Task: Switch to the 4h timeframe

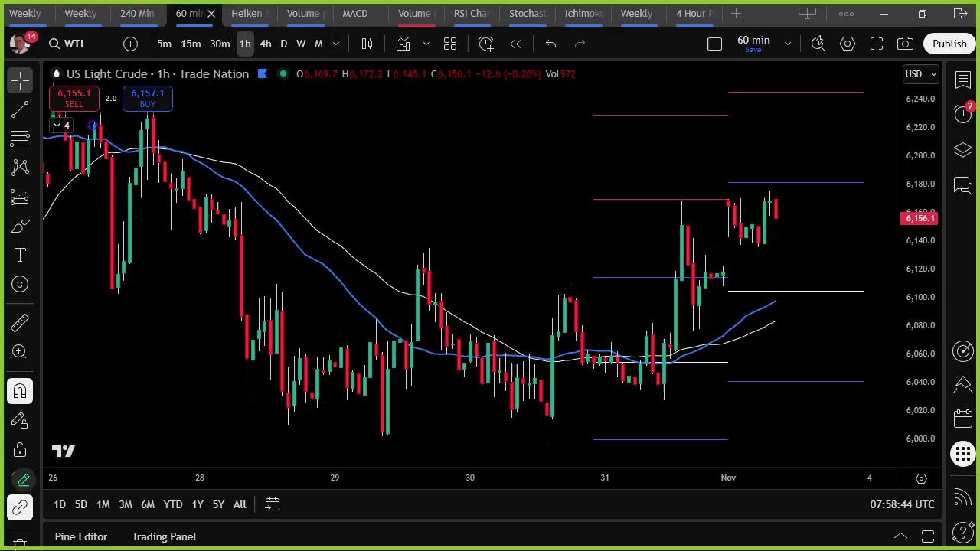Action: [x=265, y=44]
